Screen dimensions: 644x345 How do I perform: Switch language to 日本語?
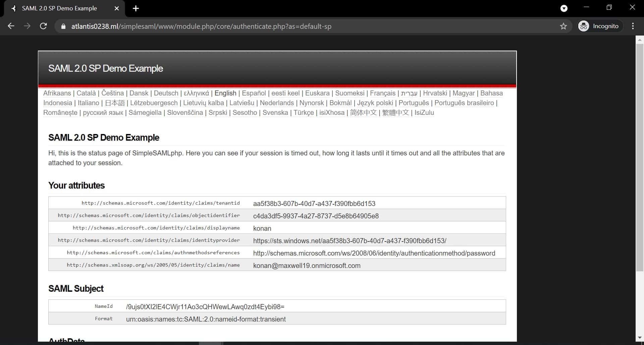pyautogui.click(x=115, y=103)
